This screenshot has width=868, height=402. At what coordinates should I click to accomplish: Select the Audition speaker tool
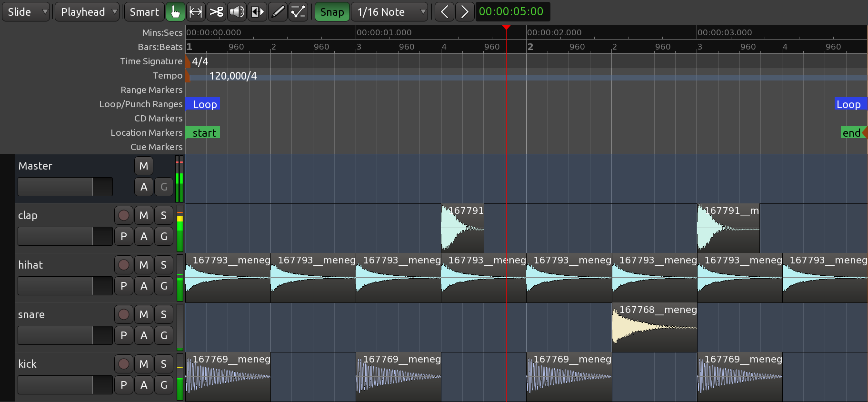click(x=237, y=12)
